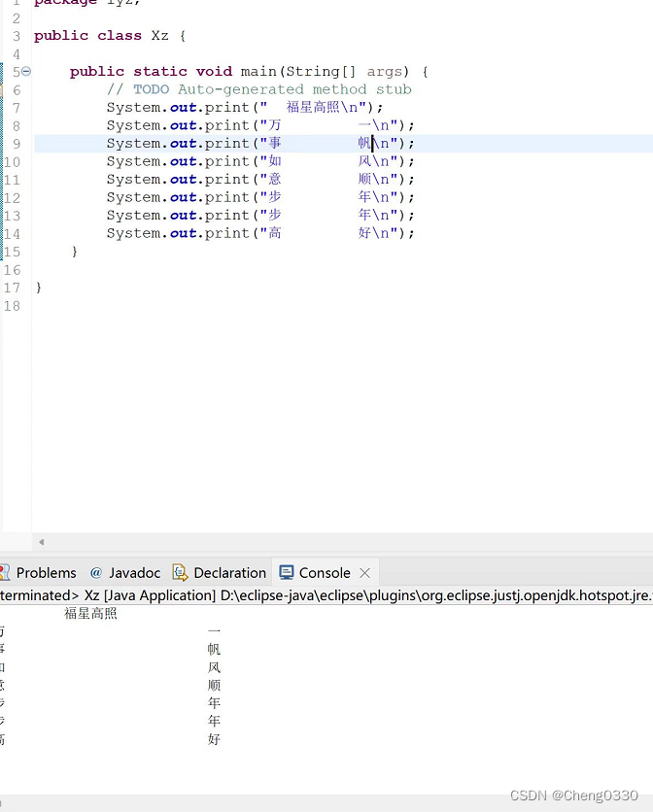Click the code line containing 高 and 好

260,233
